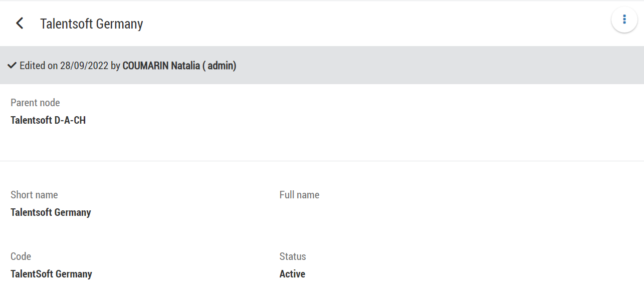Click the Full name label
Viewport: 644px width, 294px height.
tap(299, 195)
